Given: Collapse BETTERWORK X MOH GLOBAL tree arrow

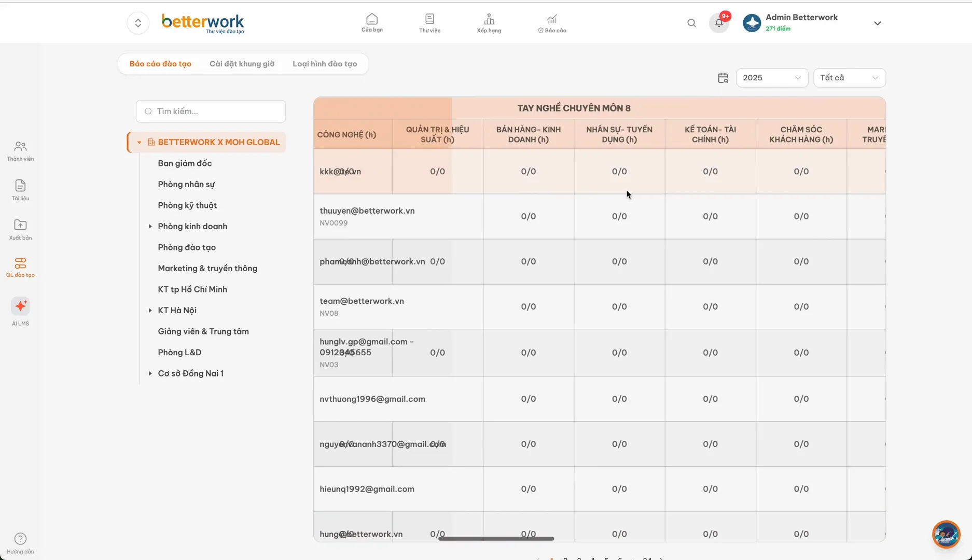Looking at the screenshot, I should coord(139,143).
